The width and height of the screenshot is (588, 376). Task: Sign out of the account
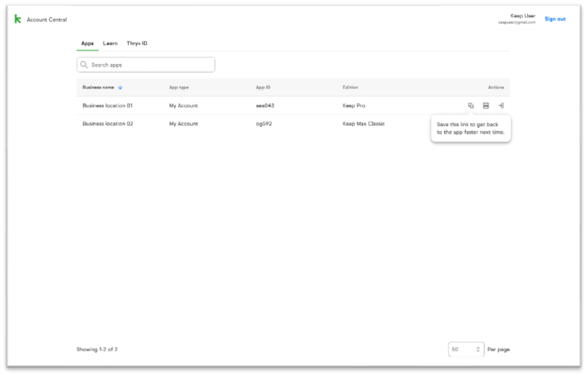tap(555, 19)
